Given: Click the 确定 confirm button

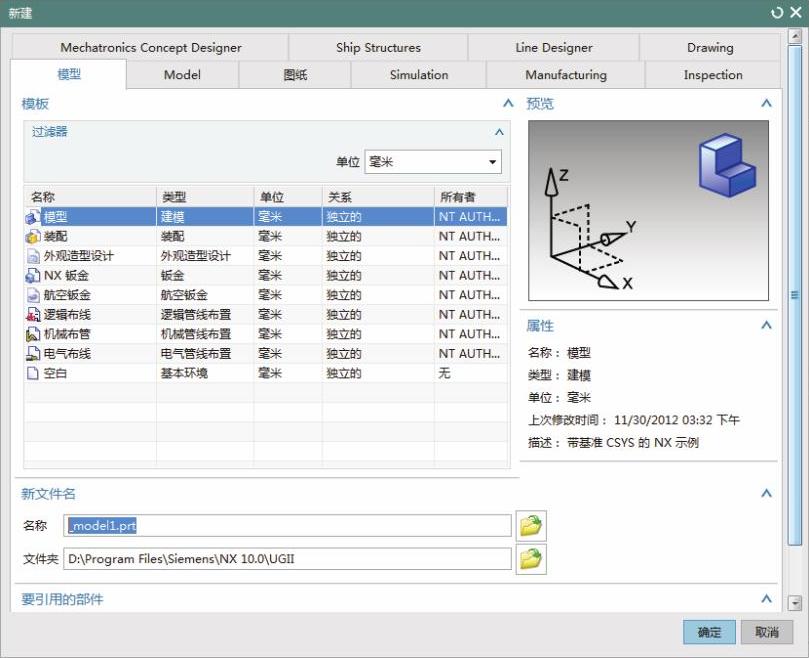Looking at the screenshot, I should tap(709, 632).
